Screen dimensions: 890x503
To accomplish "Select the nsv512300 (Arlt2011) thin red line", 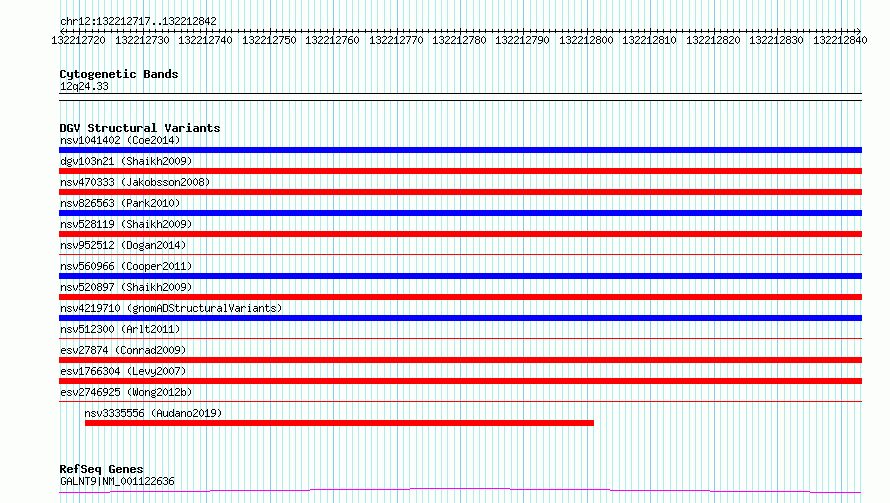I will [460, 338].
